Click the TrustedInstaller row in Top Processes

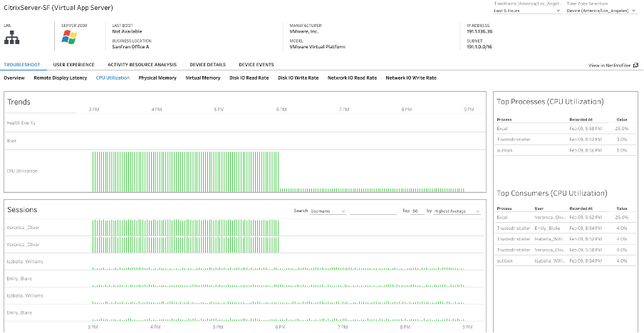click(x=566, y=139)
